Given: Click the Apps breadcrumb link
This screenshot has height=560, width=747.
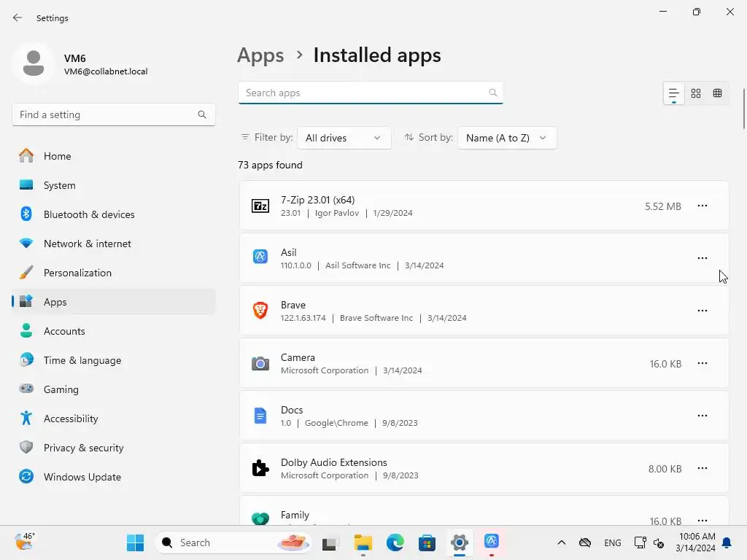Looking at the screenshot, I should coord(260,55).
